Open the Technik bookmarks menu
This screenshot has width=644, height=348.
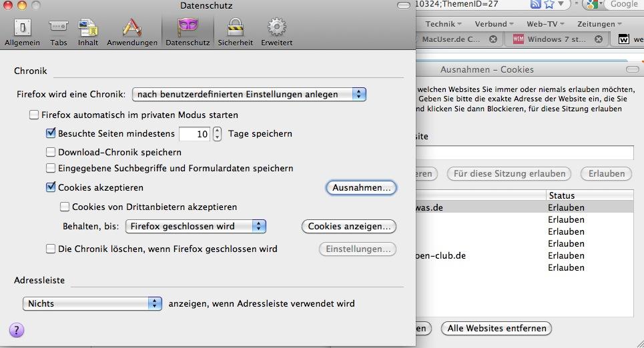tap(443, 24)
